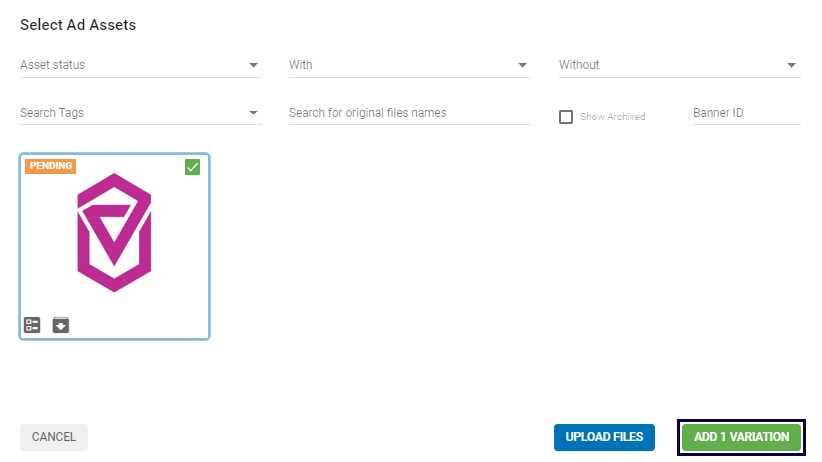Click the Search for original files names field
This screenshot has height=462, width=822.
(x=409, y=113)
